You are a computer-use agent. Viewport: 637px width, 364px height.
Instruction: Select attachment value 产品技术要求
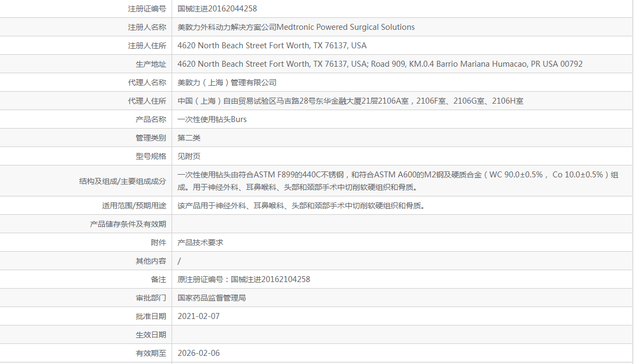(x=200, y=242)
